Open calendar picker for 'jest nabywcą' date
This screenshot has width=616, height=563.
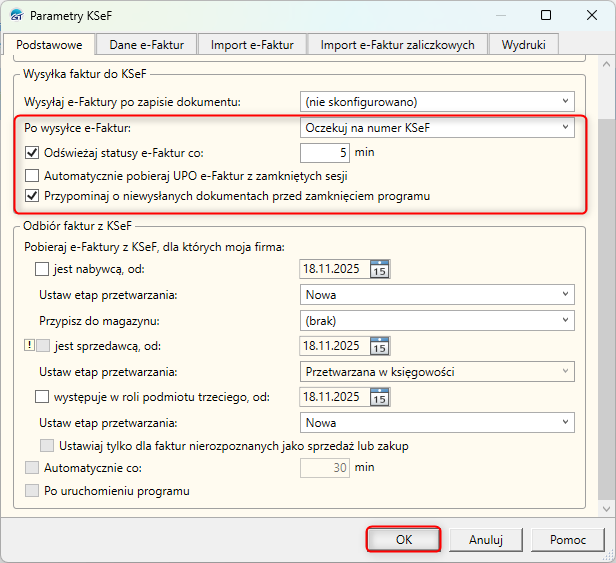point(380,269)
